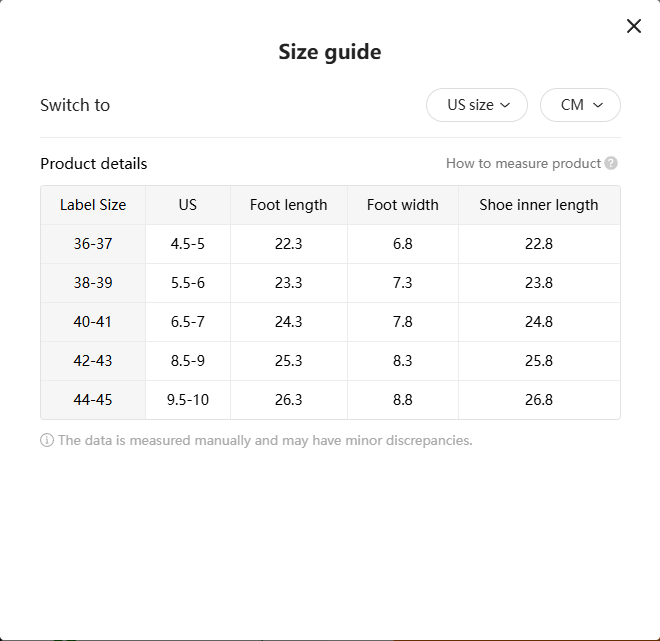Viewport: 660px width, 641px height.
Task: Click the 38-39 label size cell
Action: click(93, 283)
